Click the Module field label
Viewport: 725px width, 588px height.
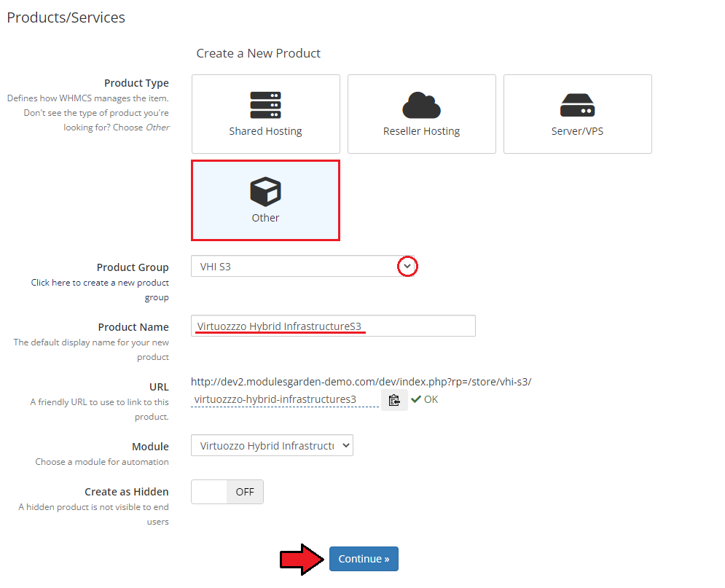150,447
